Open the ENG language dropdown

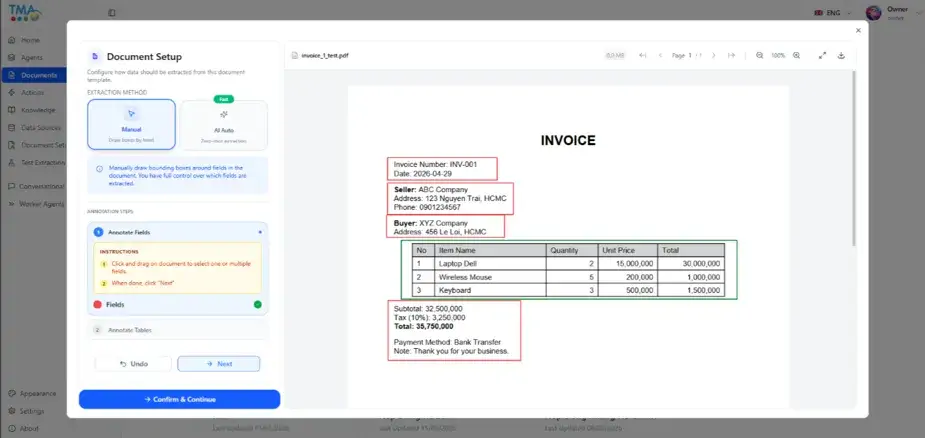click(833, 12)
